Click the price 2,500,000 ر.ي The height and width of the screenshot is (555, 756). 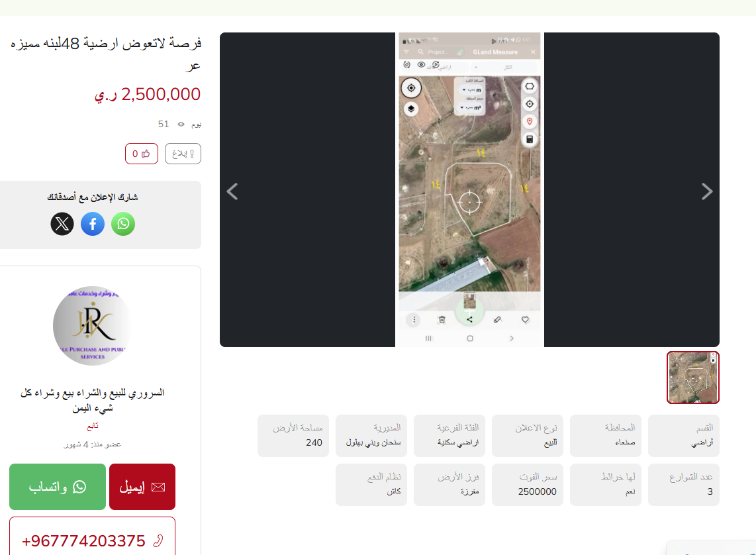click(148, 95)
